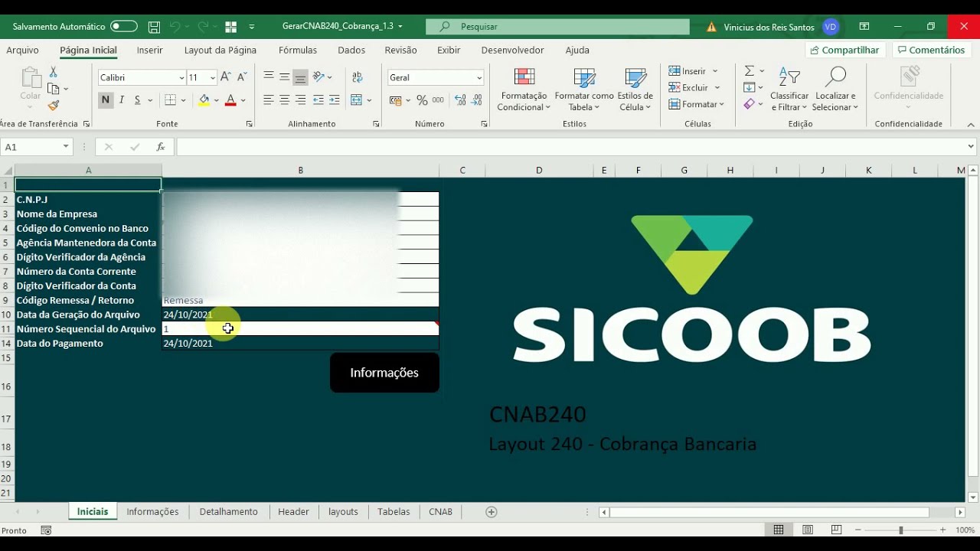The image size is (980, 551).
Task: Click the Wrap Text icon
Action: tap(358, 77)
